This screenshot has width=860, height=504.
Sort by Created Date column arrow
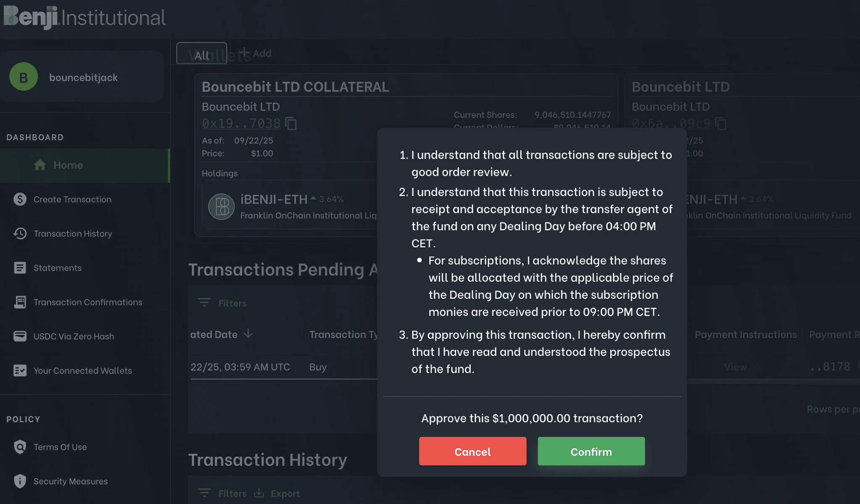click(249, 334)
